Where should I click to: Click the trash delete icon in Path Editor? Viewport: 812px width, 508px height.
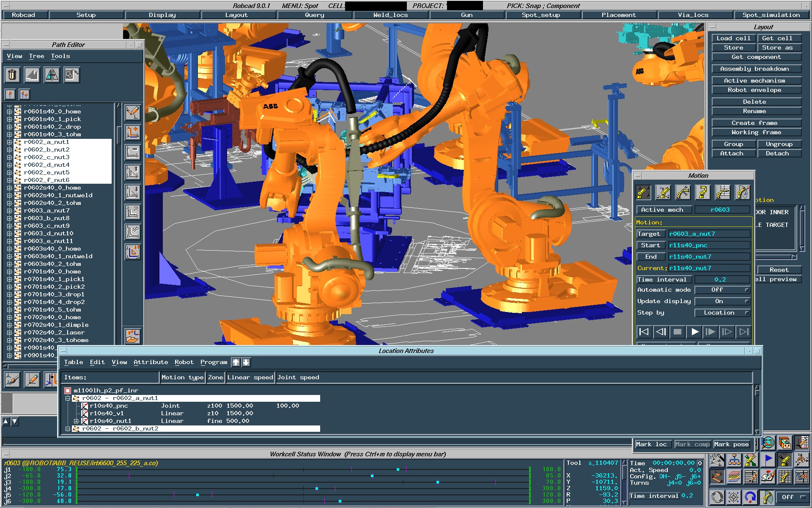(12, 75)
